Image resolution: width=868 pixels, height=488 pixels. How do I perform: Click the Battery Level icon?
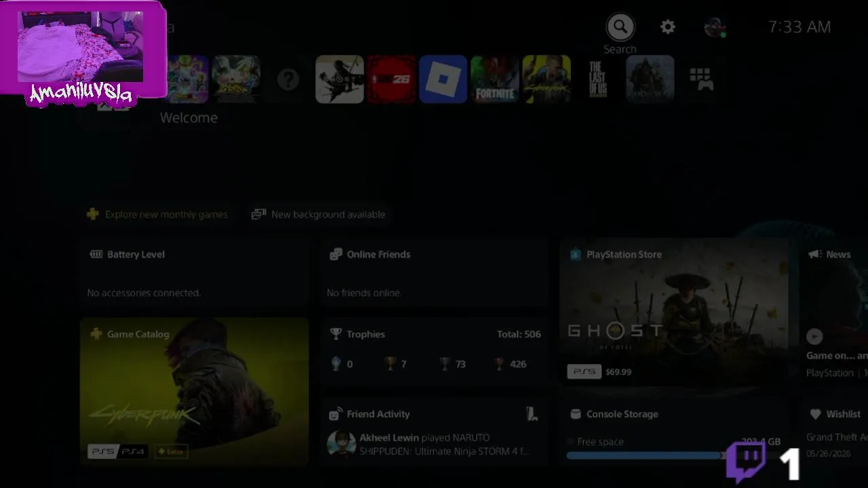(96, 254)
